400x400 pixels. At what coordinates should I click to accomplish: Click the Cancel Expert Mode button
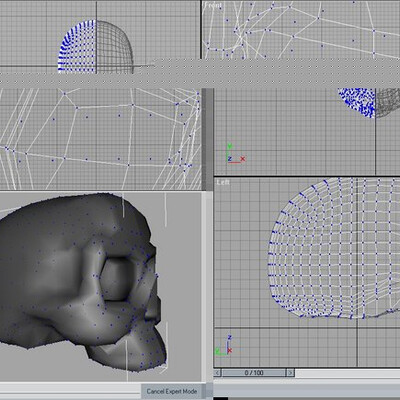172,391
